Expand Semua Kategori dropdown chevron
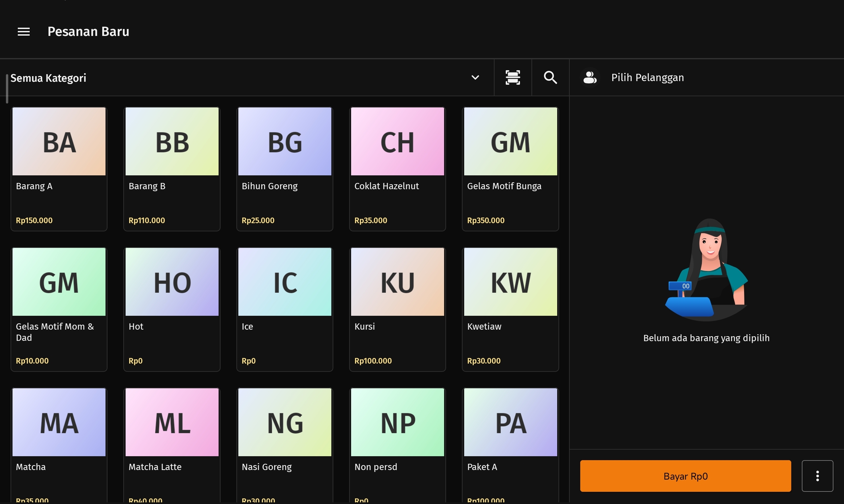The width and height of the screenshot is (844, 504). 475,78
